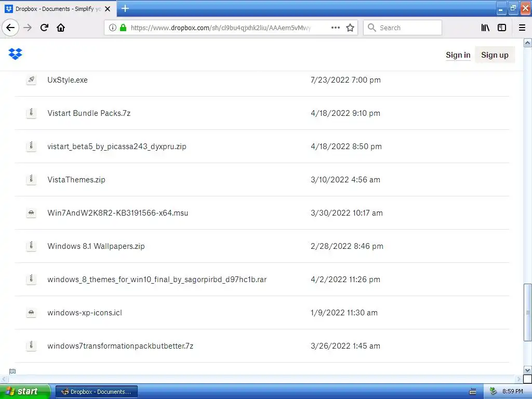Click the 3/26/2022 1:45 am date
532x399 pixels.
click(x=345, y=346)
